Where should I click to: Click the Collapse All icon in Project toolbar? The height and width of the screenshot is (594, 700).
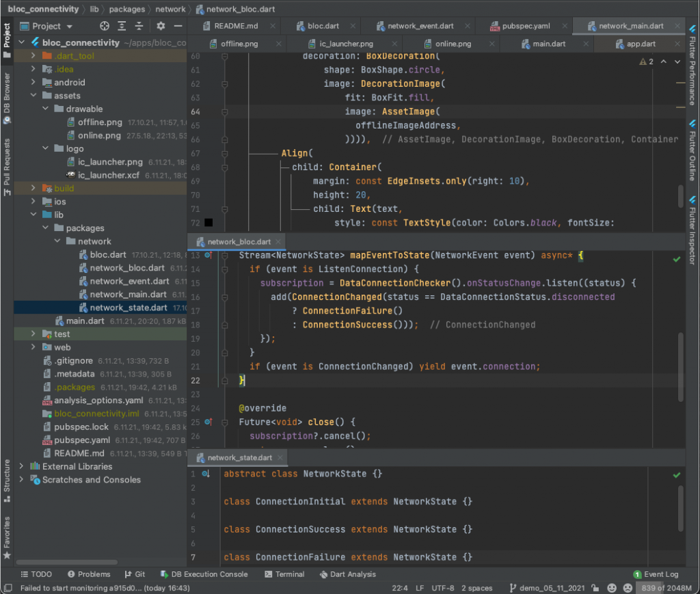coord(138,25)
